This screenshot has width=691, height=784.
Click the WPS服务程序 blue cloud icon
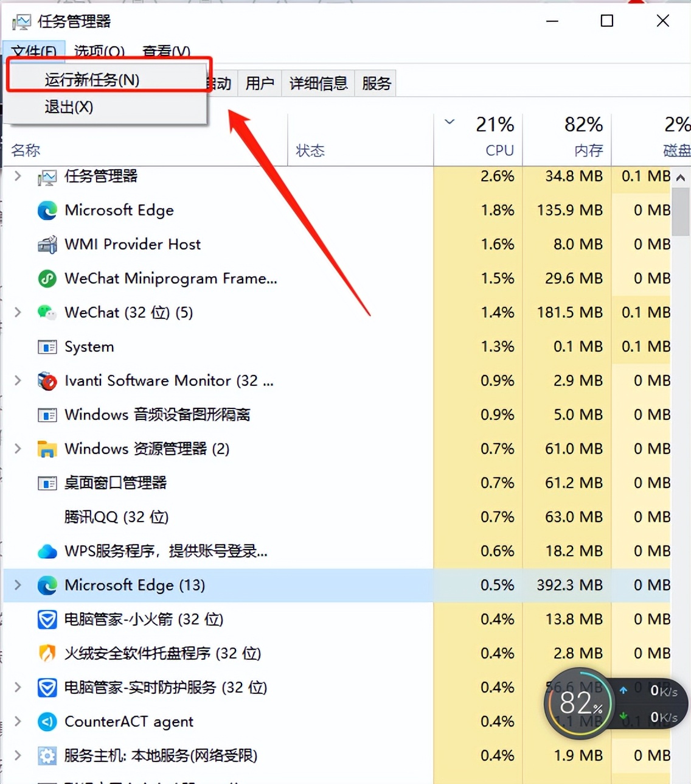pyautogui.click(x=47, y=551)
